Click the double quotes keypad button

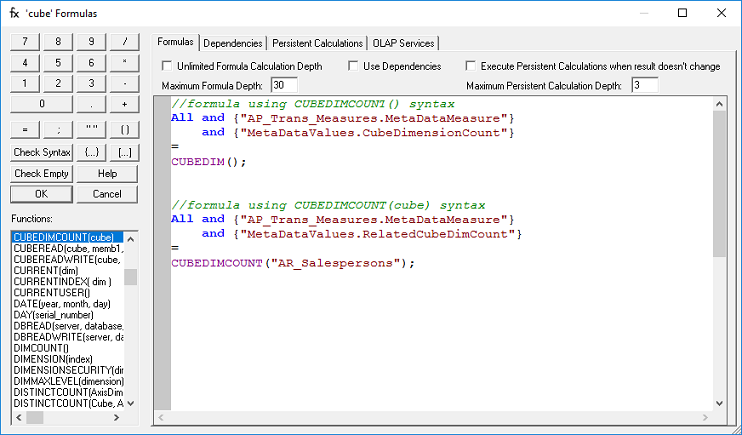(x=91, y=129)
